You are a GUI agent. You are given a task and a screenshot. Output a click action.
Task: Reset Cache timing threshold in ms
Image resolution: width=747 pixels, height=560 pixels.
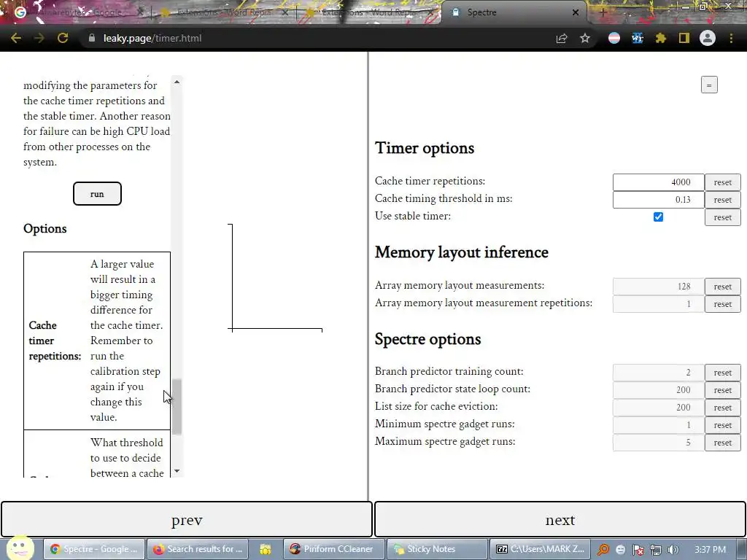click(x=723, y=200)
